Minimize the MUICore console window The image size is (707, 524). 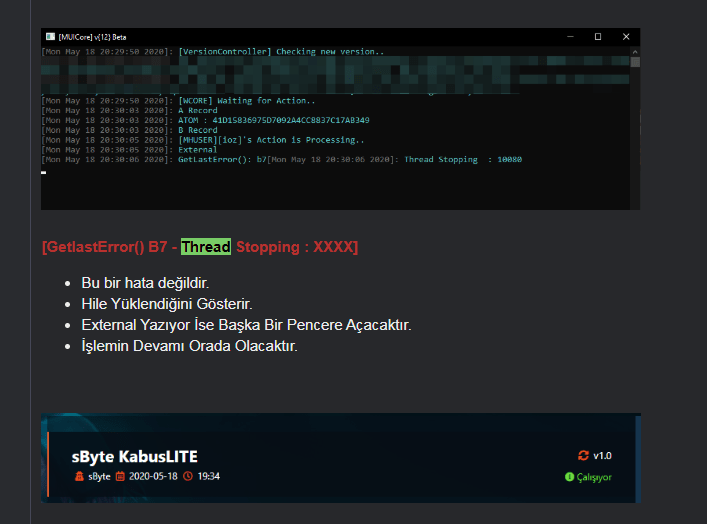pos(570,37)
